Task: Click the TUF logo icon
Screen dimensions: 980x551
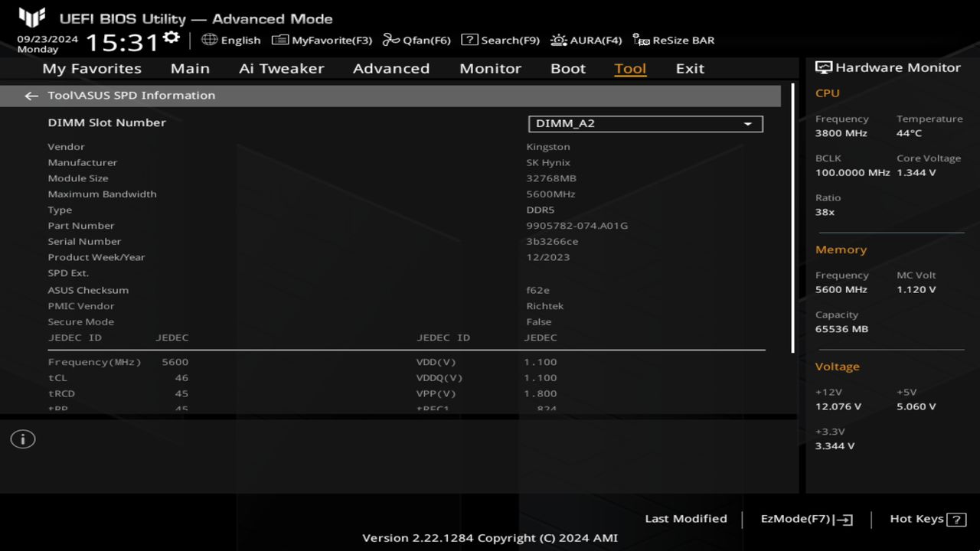Action: [x=31, y=17]
